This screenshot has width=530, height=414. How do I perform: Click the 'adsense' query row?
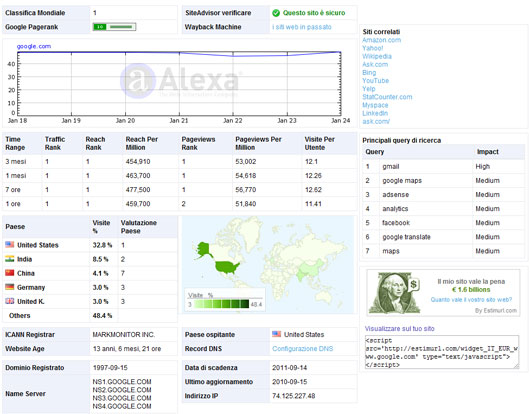[443, 195]
